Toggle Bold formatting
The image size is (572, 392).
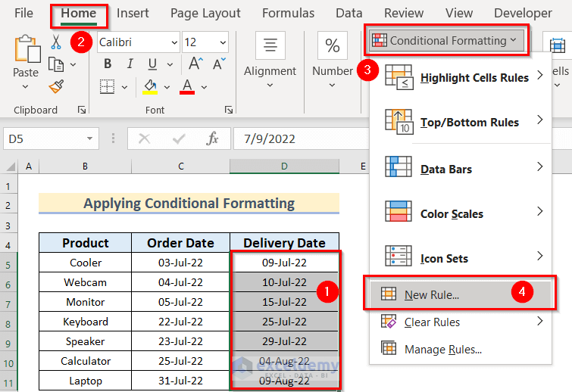tap(108, 64)
